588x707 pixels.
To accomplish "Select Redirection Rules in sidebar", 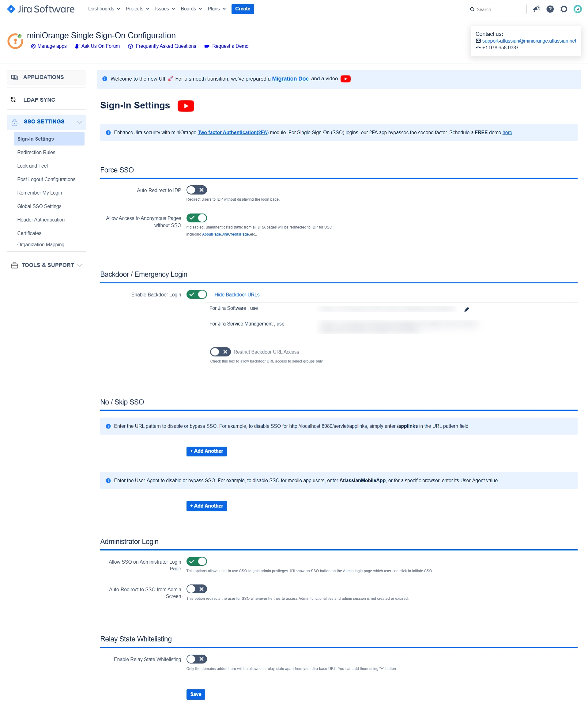I will click(x=36, y=152).
